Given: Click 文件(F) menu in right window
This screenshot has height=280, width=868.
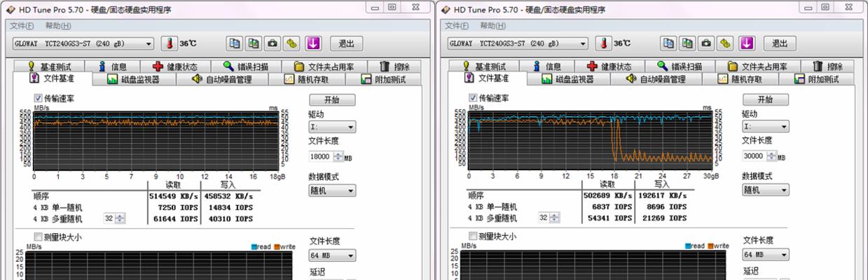Looking at the screenshot, I should pyautogui.click(x=456, y=26).
